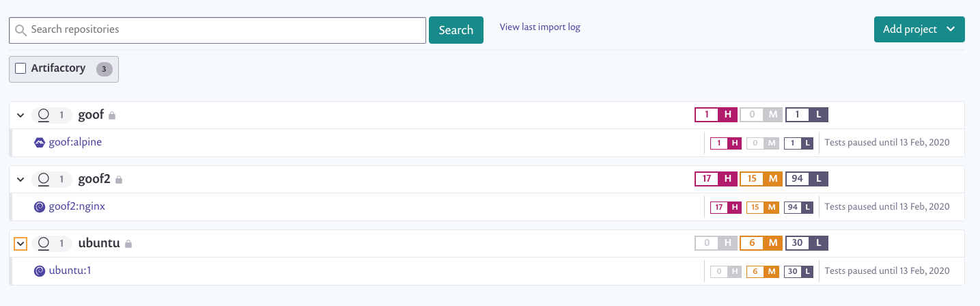Click the goof group title
This screenshot has height=306, width=980.
coord(91,115)
